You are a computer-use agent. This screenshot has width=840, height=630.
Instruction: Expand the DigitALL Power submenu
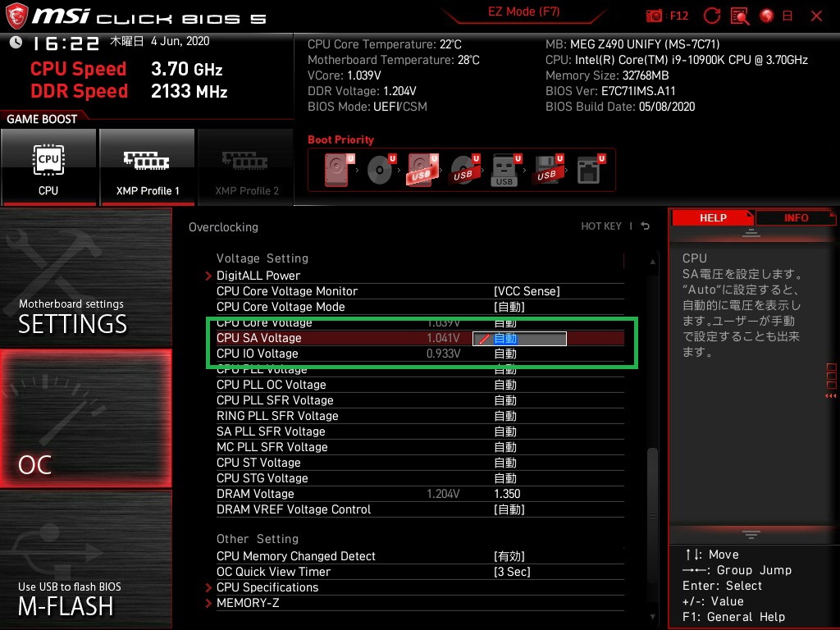tap(258, 276)
